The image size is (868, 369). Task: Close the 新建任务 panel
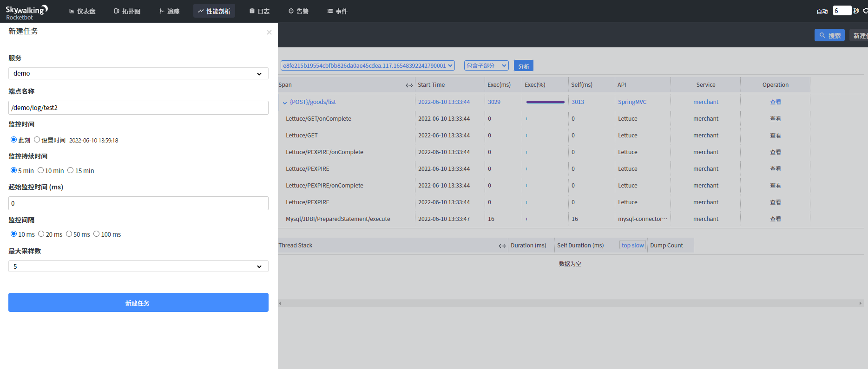tap(269, 32)
